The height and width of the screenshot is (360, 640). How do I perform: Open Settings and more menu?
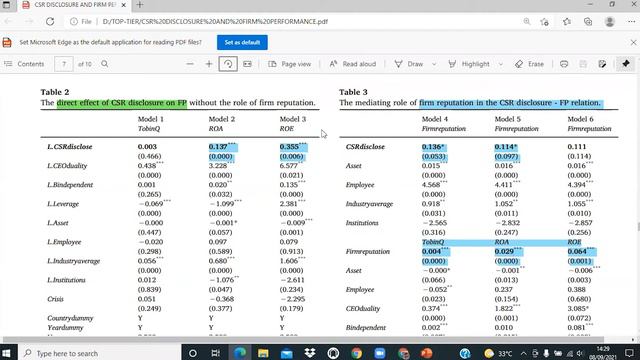click(631, 22)
